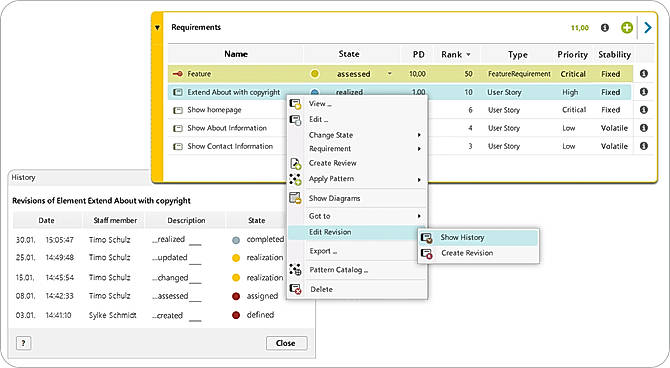Click the Delete icon in context menu
Image resolution: width=670 pixels, height=368 pixels.
click(295, 289)
